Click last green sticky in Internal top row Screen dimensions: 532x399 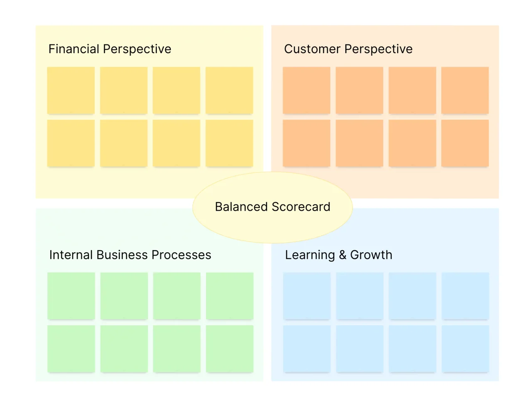230,296
